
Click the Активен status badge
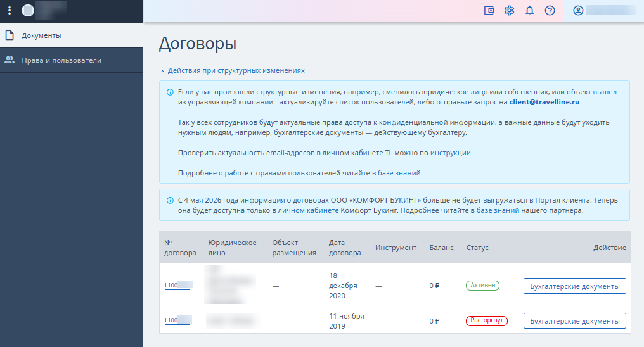(482, 286)
